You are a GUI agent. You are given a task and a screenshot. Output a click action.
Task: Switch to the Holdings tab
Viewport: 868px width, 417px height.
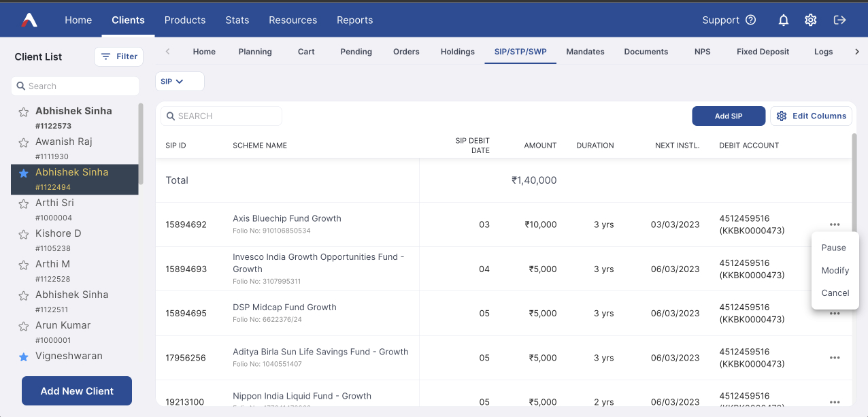[458, 52]
